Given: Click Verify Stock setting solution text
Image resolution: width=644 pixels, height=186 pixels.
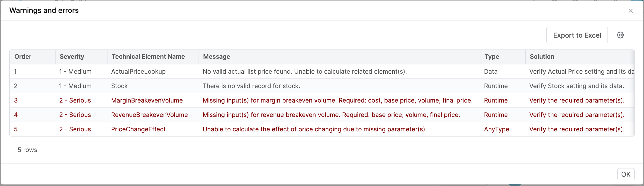Looking at the screenshot, I should click(577, 86).
